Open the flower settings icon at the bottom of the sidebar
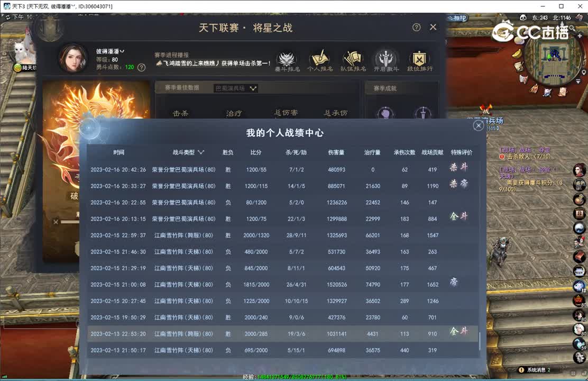 580,357
